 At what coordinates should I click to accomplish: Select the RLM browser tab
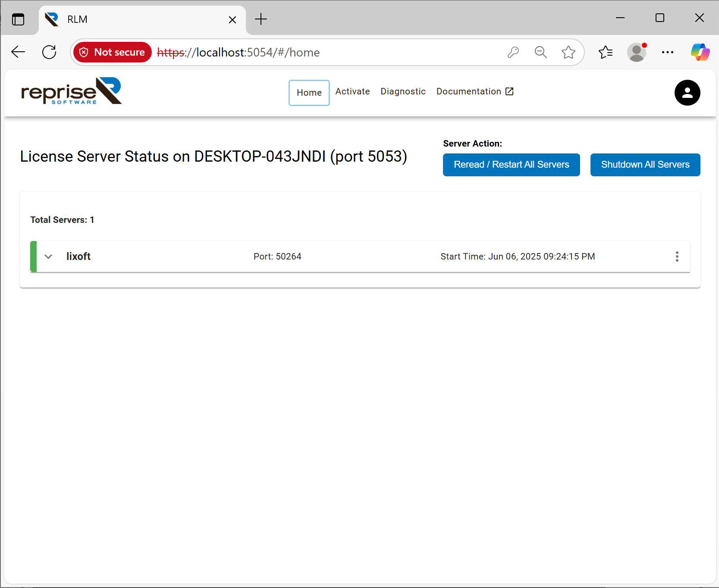[x=142, y=20]
